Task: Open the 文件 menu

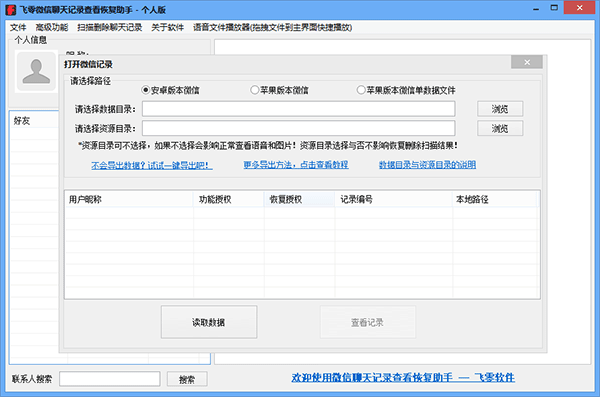Action: [x=18, y=28]
